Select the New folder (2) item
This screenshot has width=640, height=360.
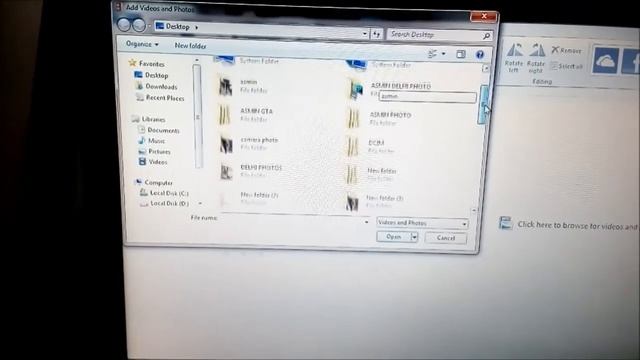(x=249, y=199)
